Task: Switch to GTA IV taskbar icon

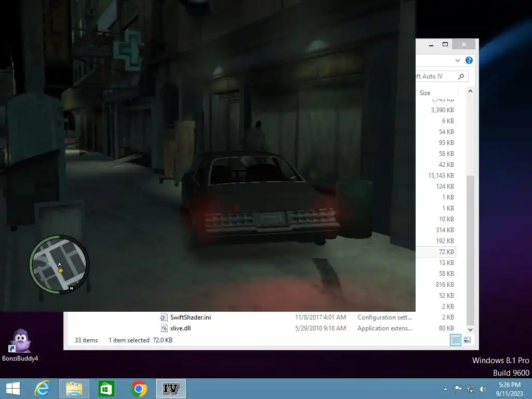Action: (x=170, y=389)
